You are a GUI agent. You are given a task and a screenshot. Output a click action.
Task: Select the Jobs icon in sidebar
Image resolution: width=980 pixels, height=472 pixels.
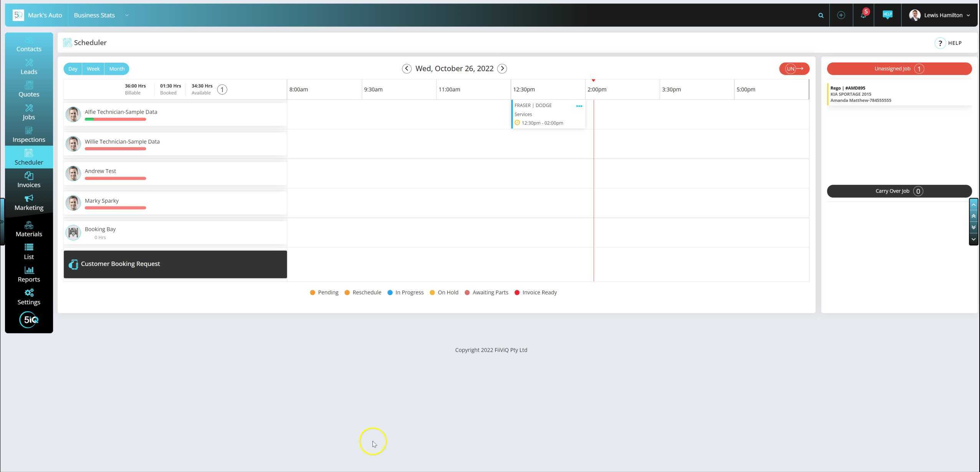[x=28, y=111]
